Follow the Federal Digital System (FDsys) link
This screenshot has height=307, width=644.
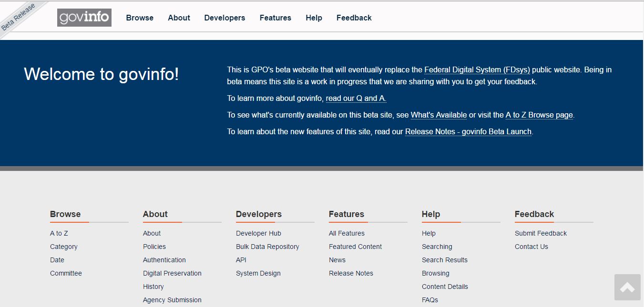click(477, 69)
